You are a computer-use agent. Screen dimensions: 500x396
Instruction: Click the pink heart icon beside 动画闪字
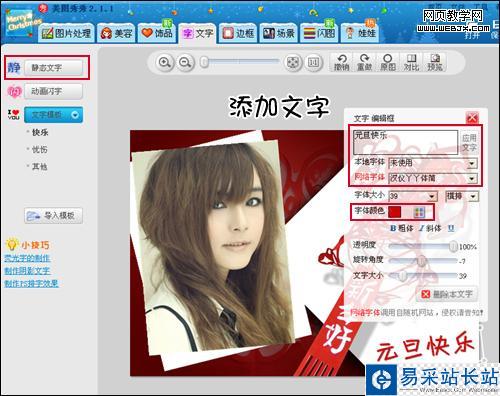click(x=14, y=91)
